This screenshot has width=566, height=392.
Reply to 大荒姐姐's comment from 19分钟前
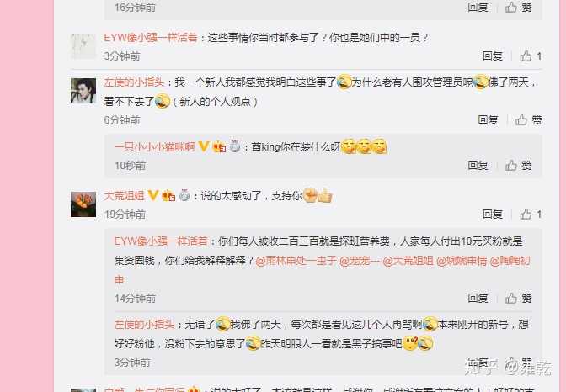(493, 215)
